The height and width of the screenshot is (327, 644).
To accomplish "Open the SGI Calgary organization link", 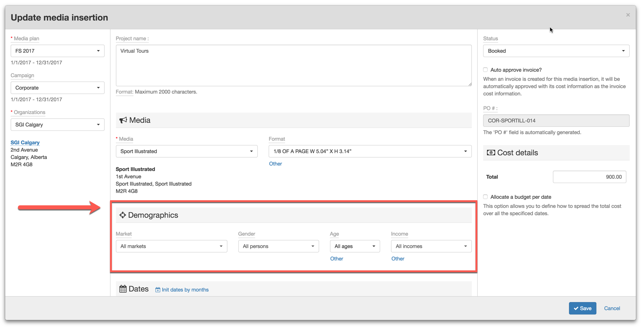I will [x=25, y=142].
